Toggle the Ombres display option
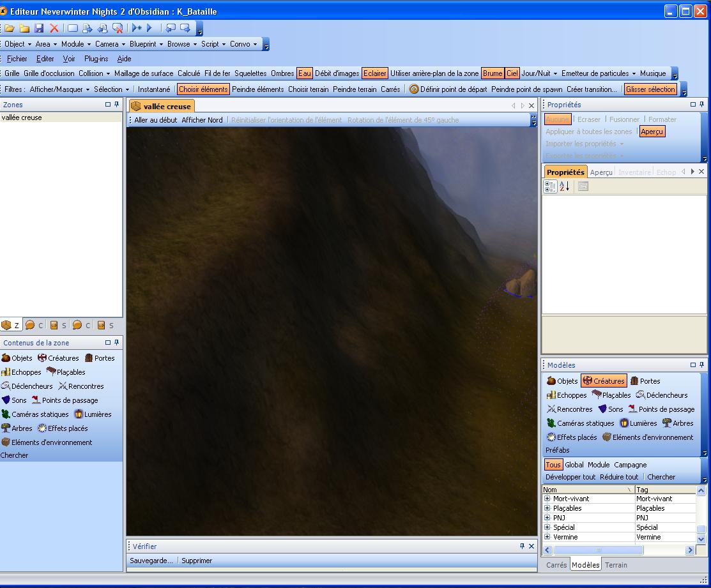The width and height of the screenshot is (711, 588). coord(282,73)
